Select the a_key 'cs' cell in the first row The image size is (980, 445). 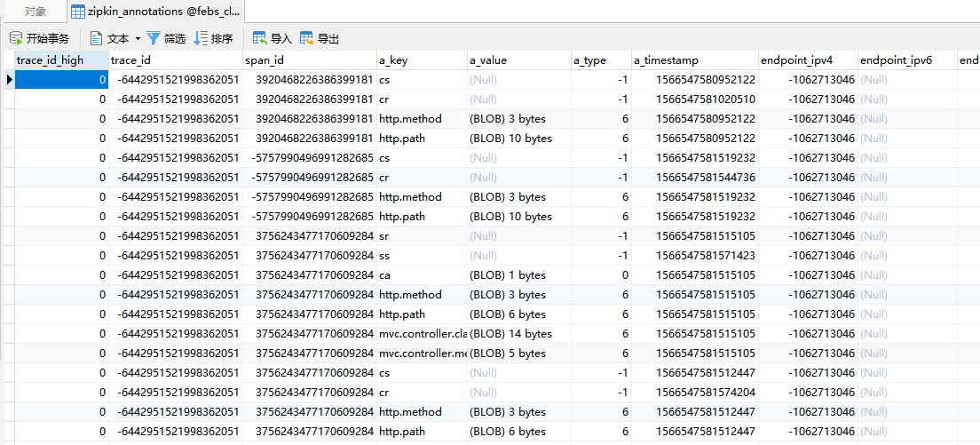423,79
